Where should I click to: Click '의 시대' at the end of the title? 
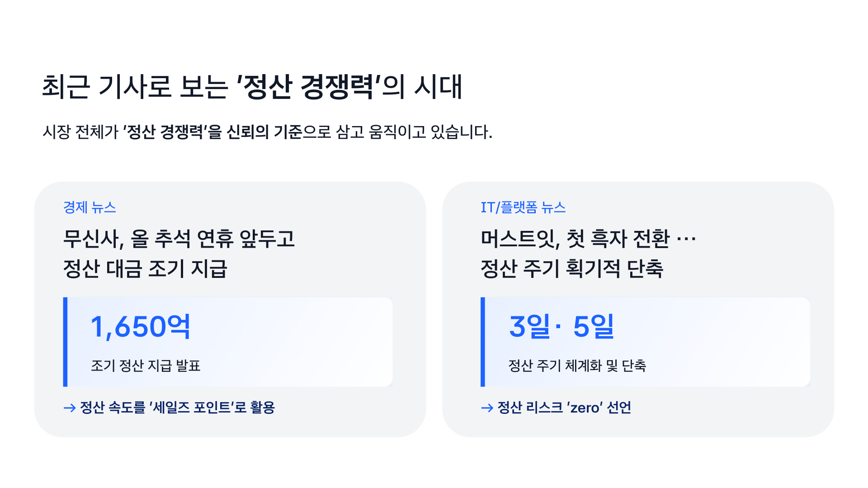pyautogui.click(x=422, y=86)
